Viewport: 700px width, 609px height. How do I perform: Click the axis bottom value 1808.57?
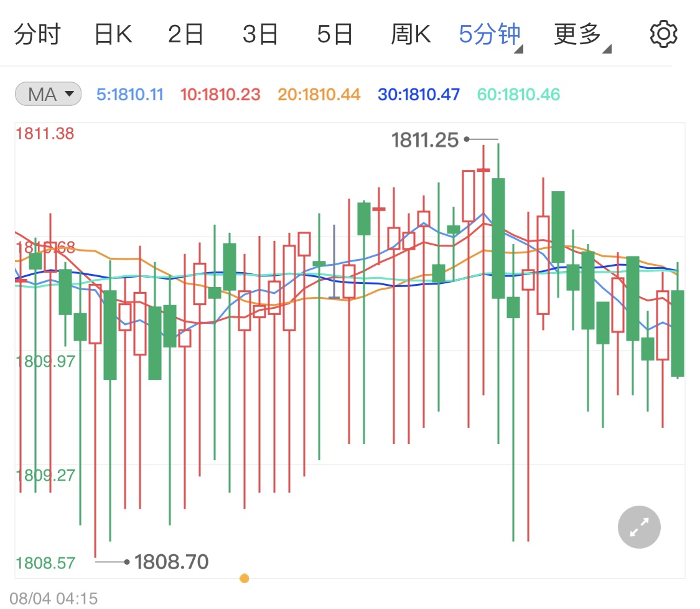[x=45, y=563]
